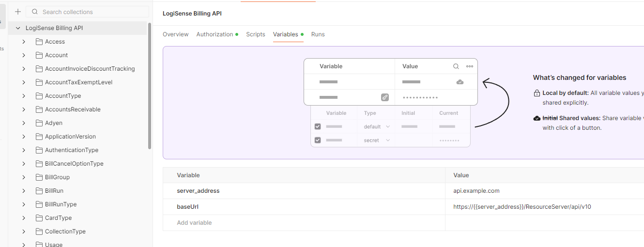Expand the BillRun folder chevron
This screenshot has width=644, height=247.
coord(24,191)
